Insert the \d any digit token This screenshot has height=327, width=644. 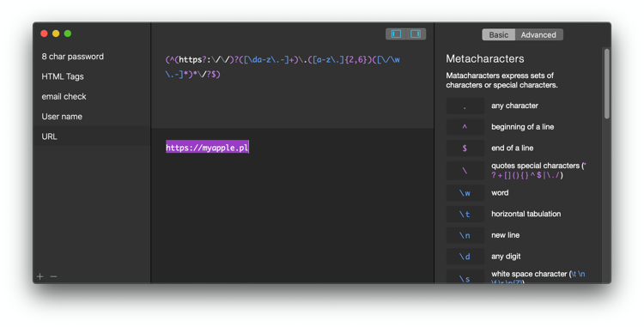coord(465,257)
